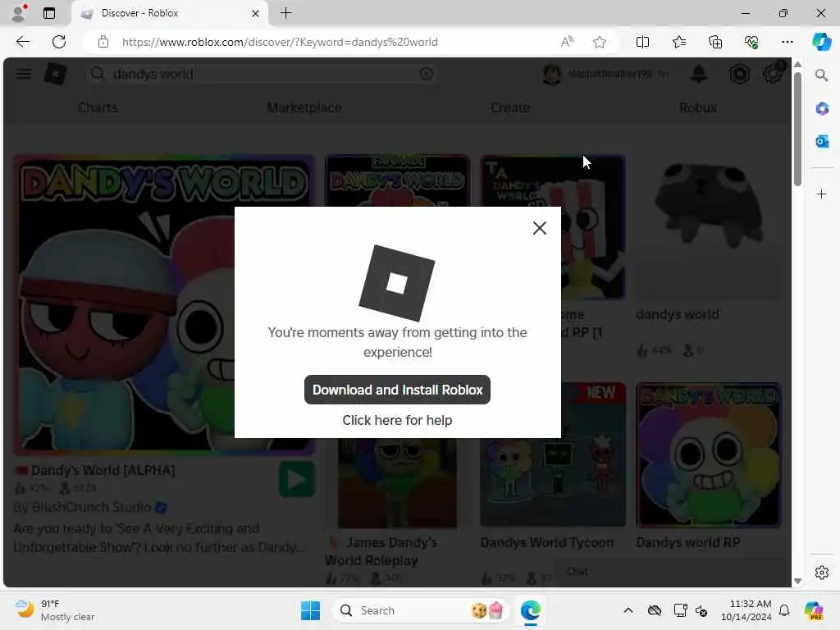
Task: Show hidden system tray icons
Action: pos(628,610)
